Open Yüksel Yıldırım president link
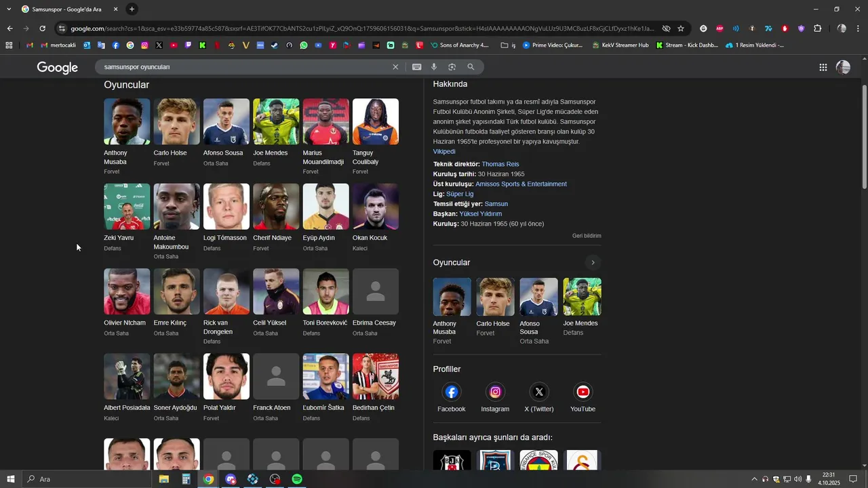 481,213
